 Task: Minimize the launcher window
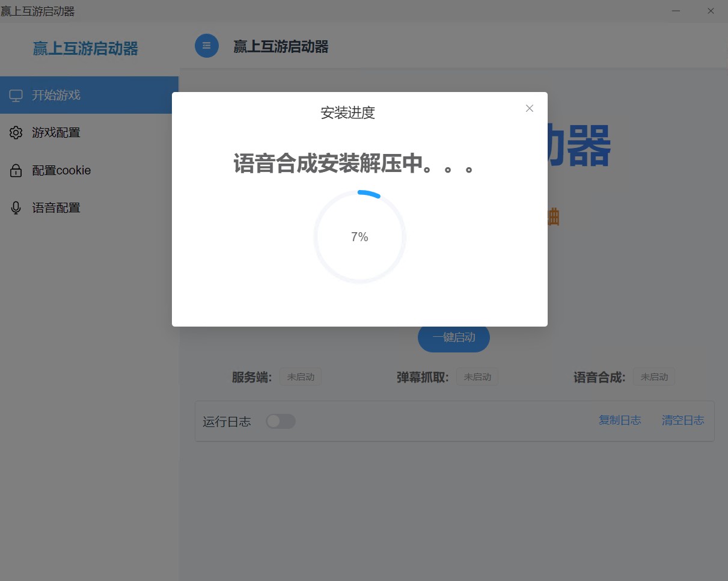tap(676, 11)
